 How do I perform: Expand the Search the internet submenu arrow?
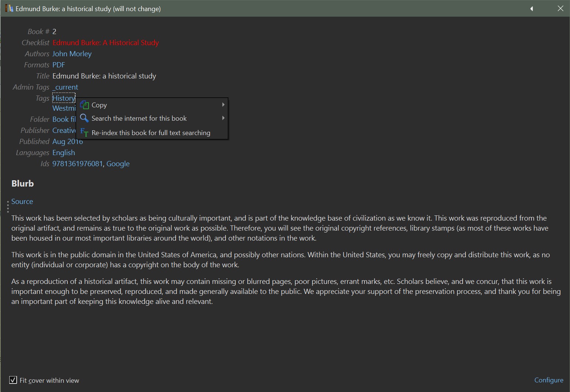[223, 118]
